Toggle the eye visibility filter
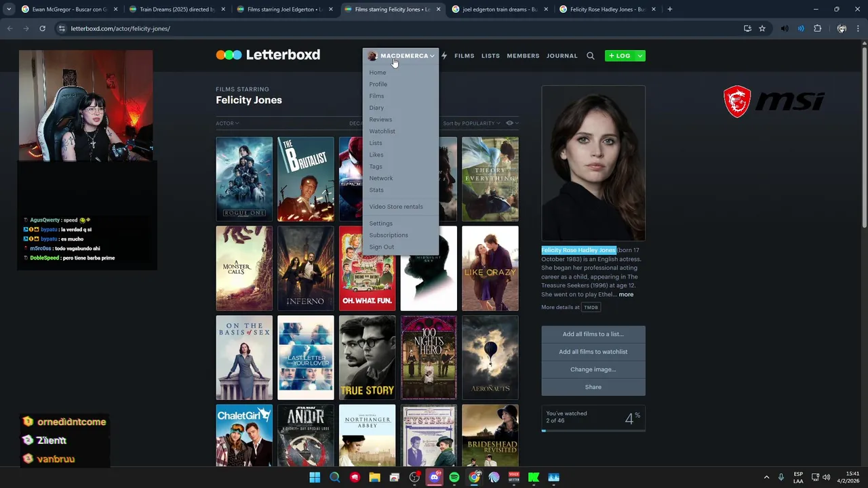868x488 pixels. point(512,123)
